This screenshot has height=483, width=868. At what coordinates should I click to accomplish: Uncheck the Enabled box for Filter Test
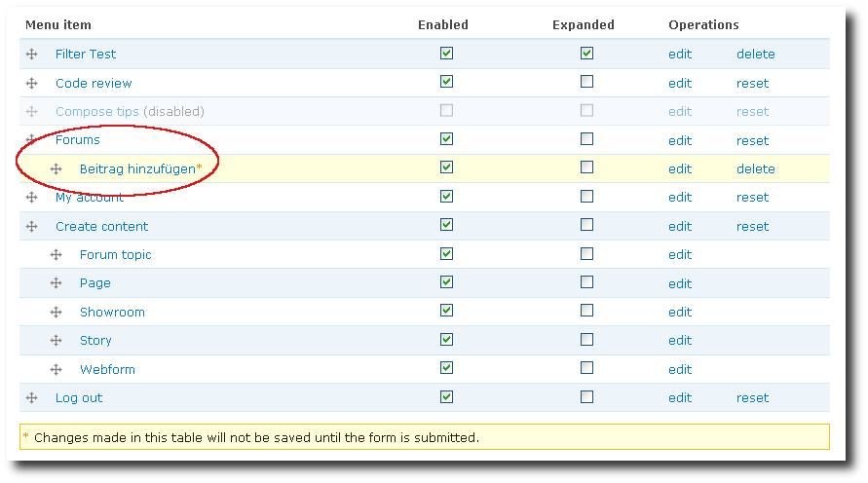(446, 54)
